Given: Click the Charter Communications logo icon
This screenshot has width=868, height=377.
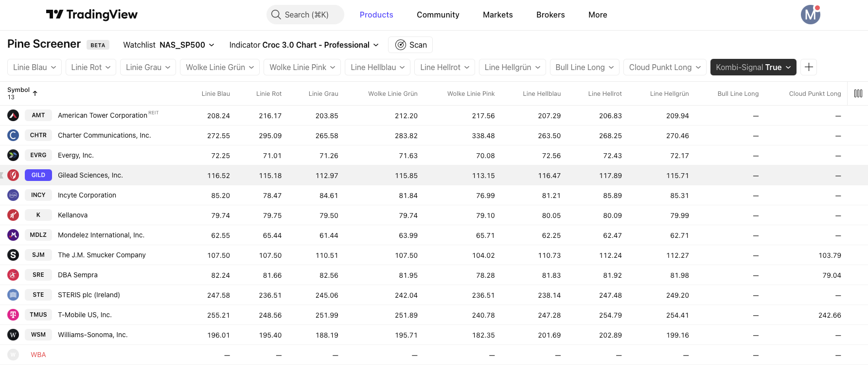Looking at the screenshot, I should (13, 135).
